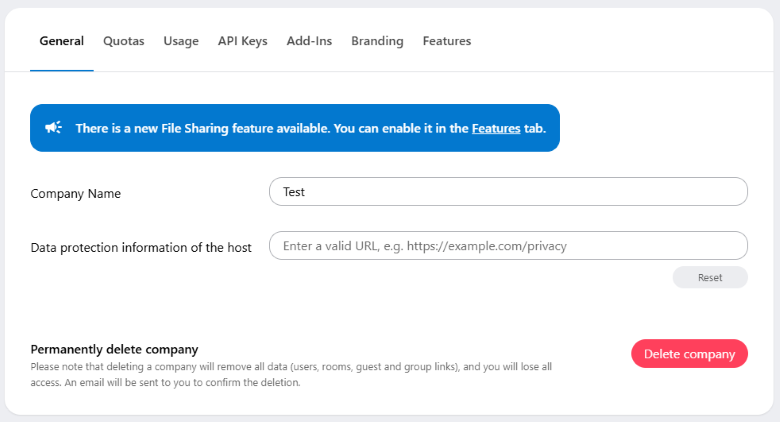780x422 pixels.
Task: Click the 'Data protection information of the host' label
Action: click(141, 248)
